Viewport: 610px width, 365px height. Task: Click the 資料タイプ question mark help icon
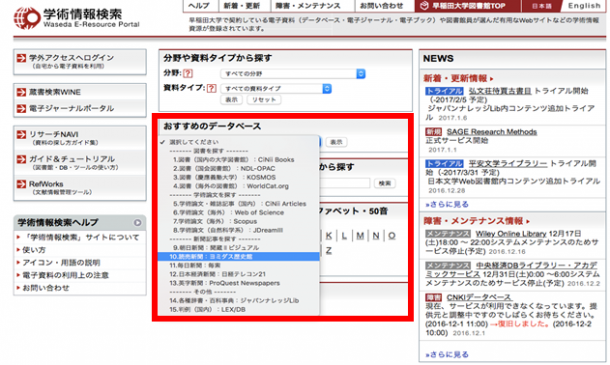coord(211,88)
